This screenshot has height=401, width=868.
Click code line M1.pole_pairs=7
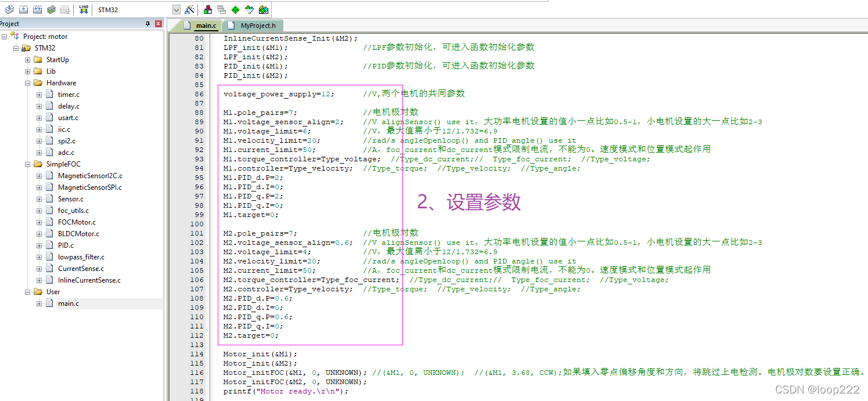point(260,113)
